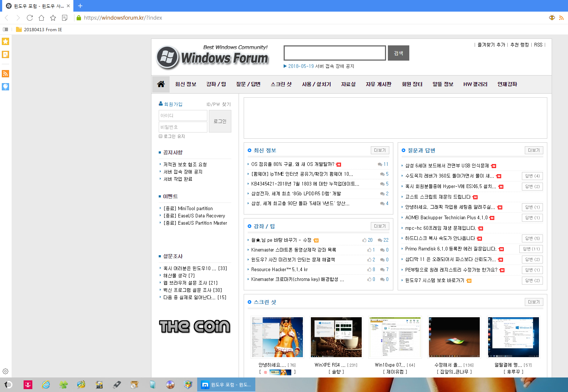Open the green clover app on the taskbar
The width and height of the screenshot is (568, 392).
[x=64, y=385]
